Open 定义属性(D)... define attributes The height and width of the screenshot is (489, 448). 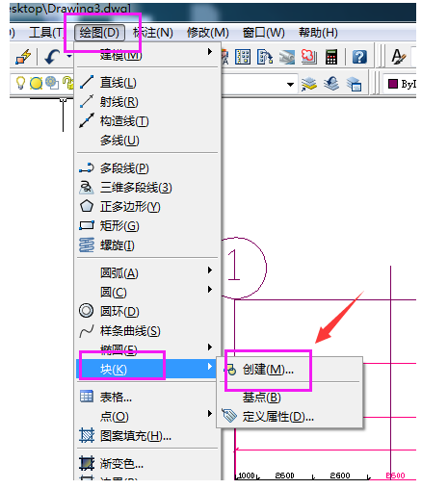(289, 417)
